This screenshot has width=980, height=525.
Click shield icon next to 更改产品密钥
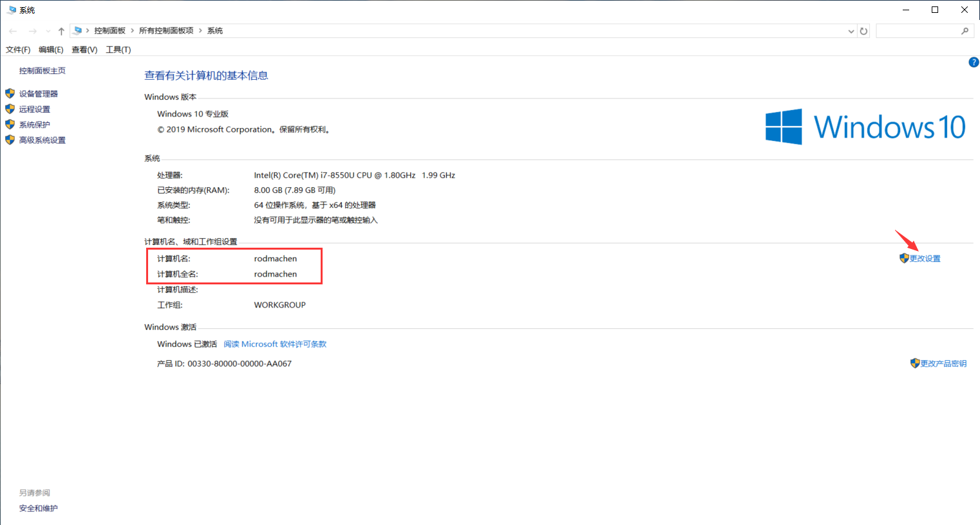click(915, 363)
